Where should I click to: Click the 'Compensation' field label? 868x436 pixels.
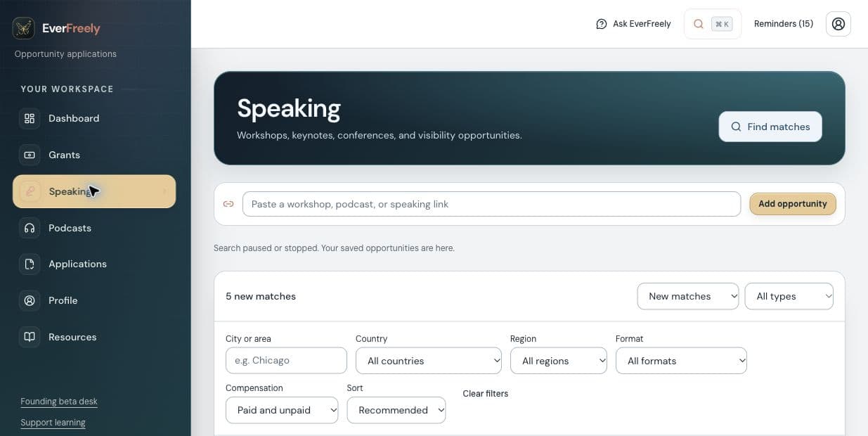point(254,388)
